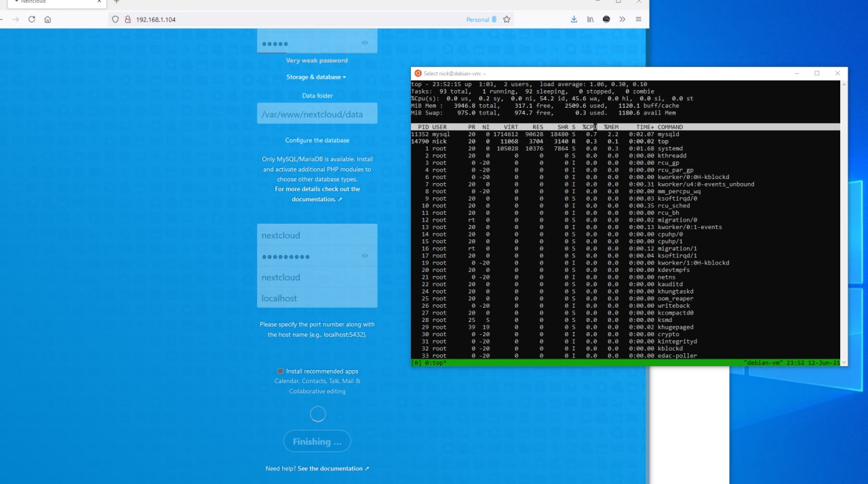Edit the database name nextcloud field
This screenshot has width=868, height=484.
point(317,277)
